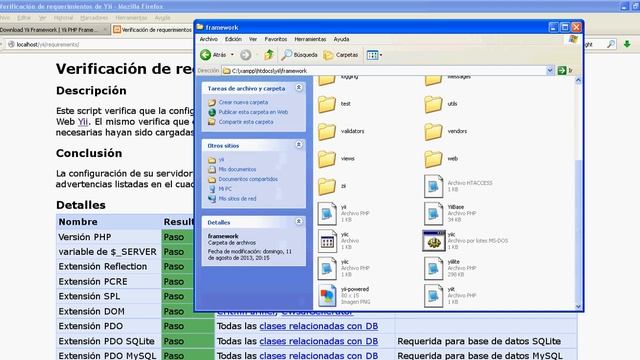Screen dimensions: 640x360
Task: Click the Extensión PCRE table cell
Action: [x=109, y=282]
